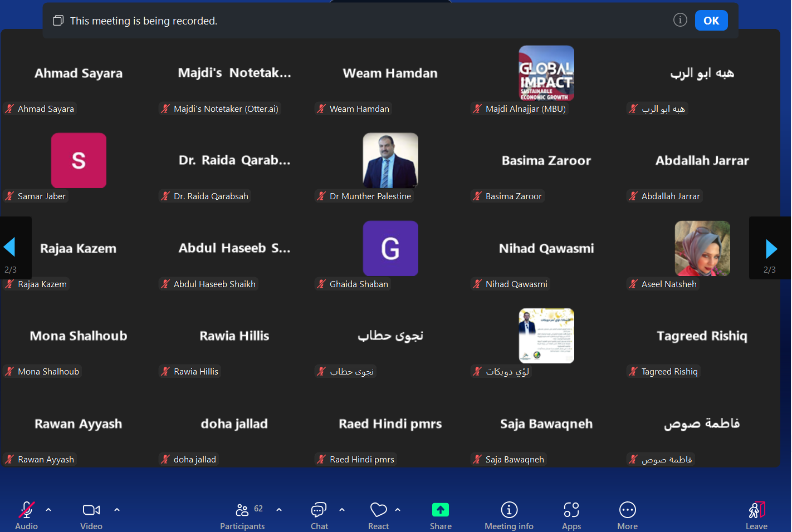Open the More options menu
The height and width of the screenshot is (532, 792).
pyautogui.click(x=627, y=510)
